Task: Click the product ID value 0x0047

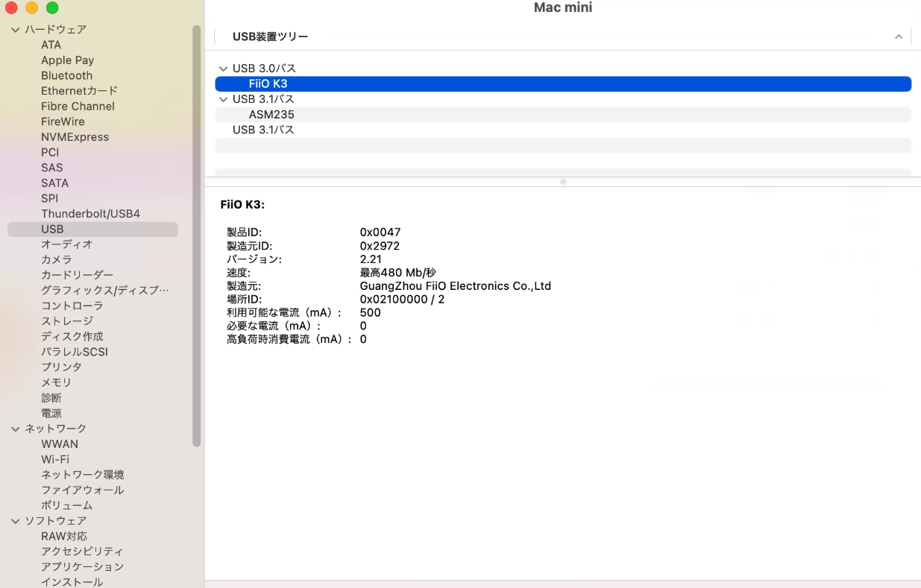Action: (x=380, y=233)
